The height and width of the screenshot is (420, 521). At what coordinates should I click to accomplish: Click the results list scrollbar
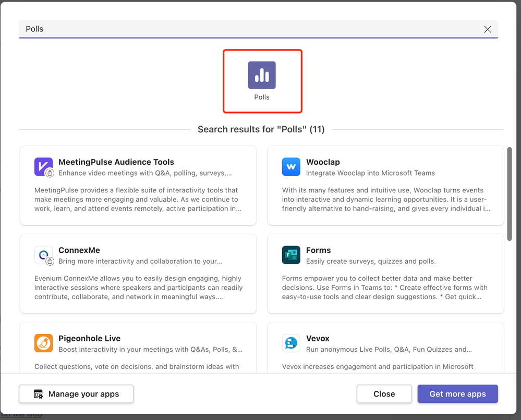pyautogui.click(x=510, y=194)
